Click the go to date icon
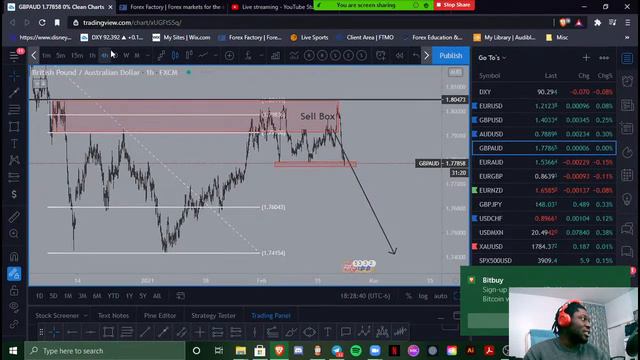This screenshot has height=360, width=640. [x=180, y=296]
